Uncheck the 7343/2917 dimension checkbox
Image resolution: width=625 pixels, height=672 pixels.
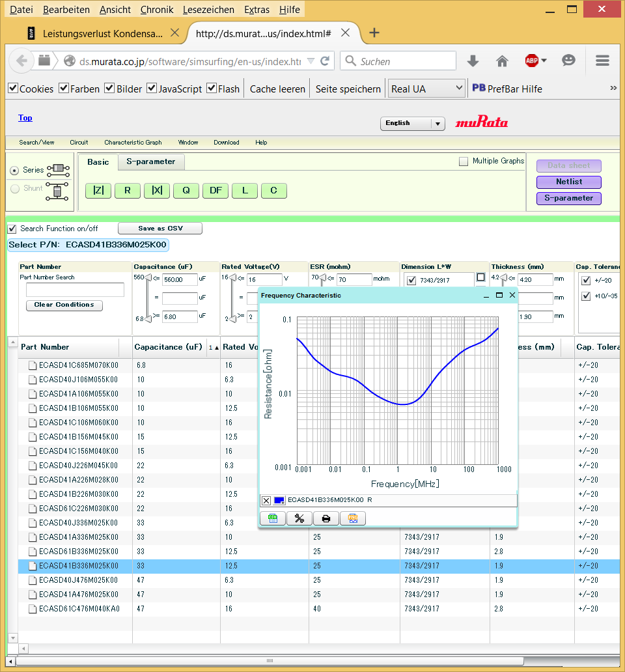(411, 280)
